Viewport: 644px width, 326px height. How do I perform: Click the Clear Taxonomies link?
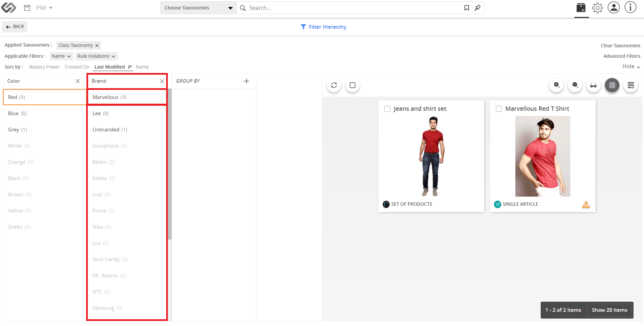(x=620, y=46)
